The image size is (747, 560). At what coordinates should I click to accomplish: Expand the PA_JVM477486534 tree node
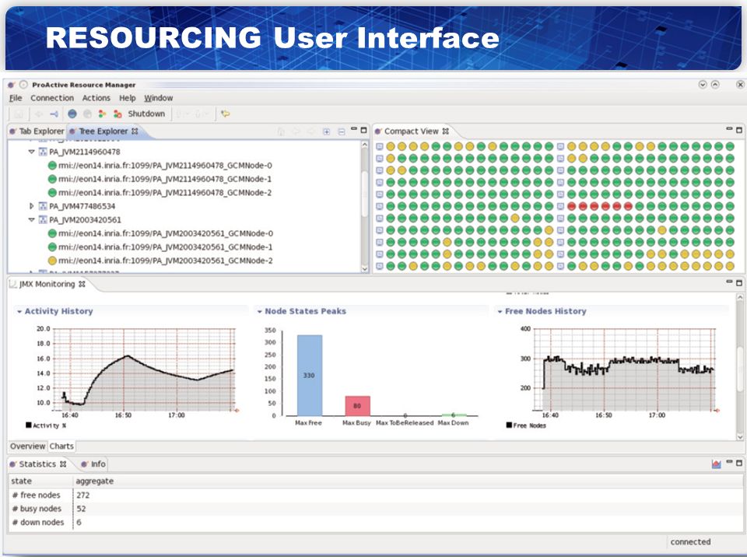tap(31, 206)
